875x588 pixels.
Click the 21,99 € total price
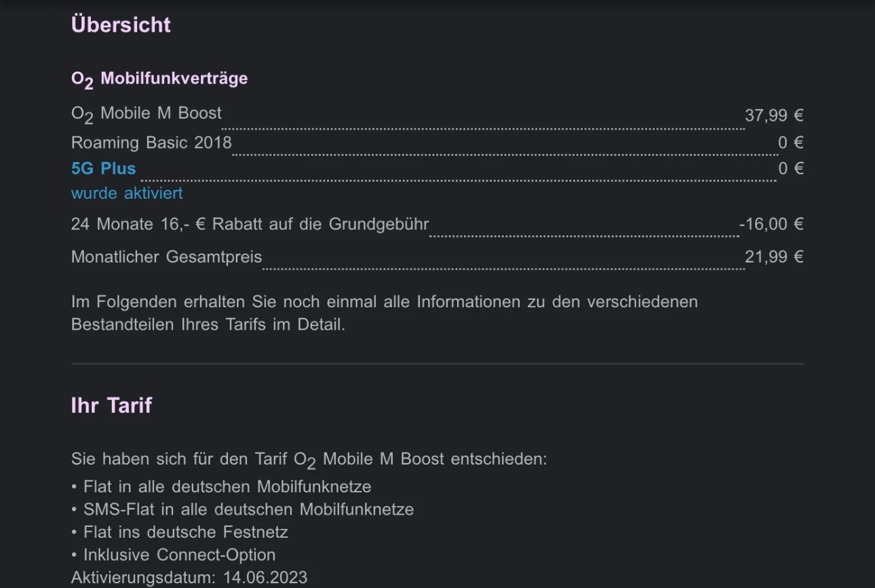[x=774, y=257]
